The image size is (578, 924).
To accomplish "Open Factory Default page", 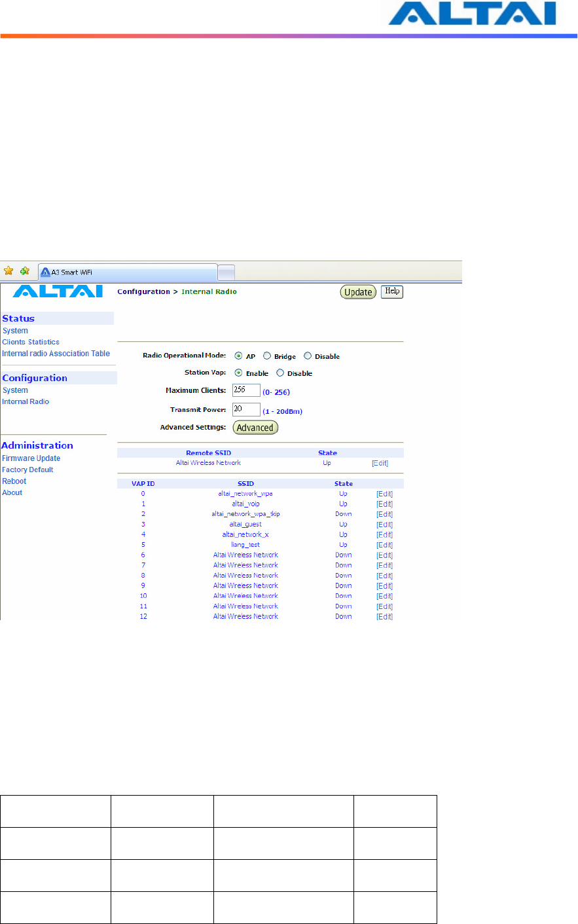I will (27, 470).
